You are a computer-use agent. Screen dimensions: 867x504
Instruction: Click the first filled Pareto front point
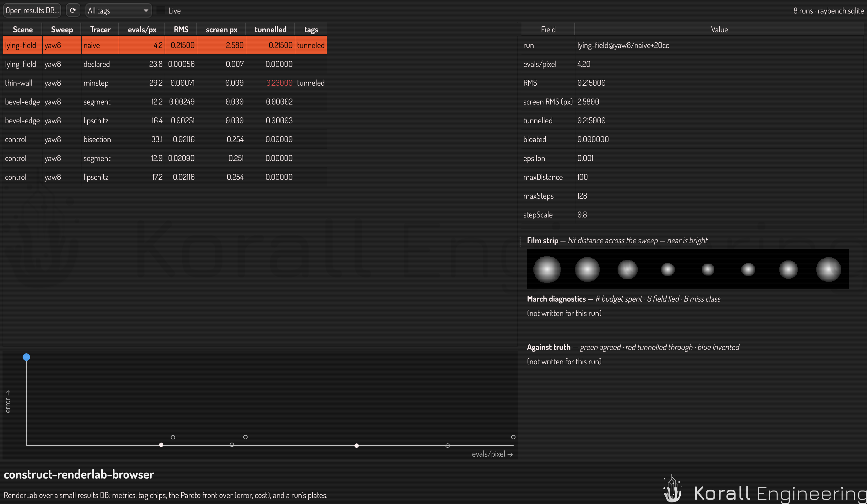(161, 445)
